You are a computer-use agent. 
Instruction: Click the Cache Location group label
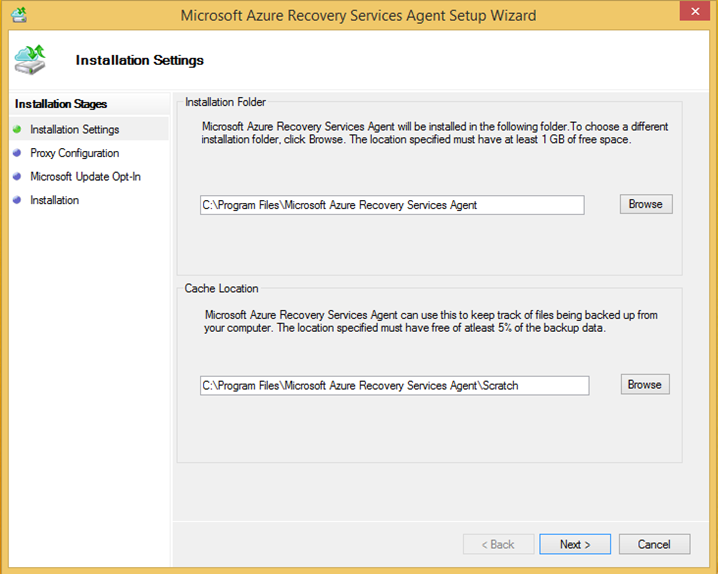coord(221,288)
